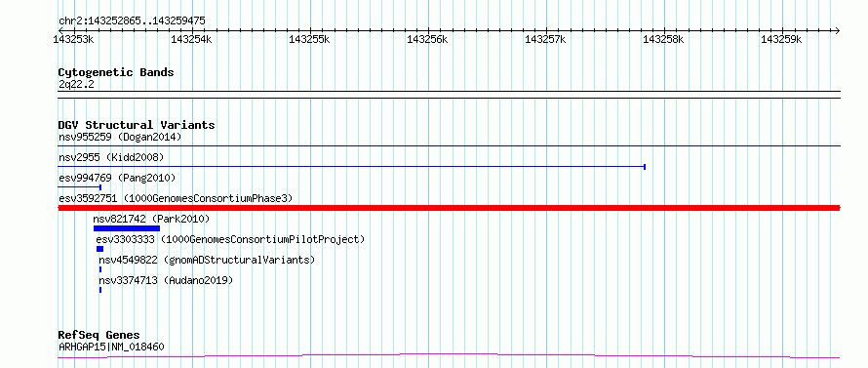Click the nsv3374713 (Audano2019) label
Screen dimensions: 868x368
[166, 280]
